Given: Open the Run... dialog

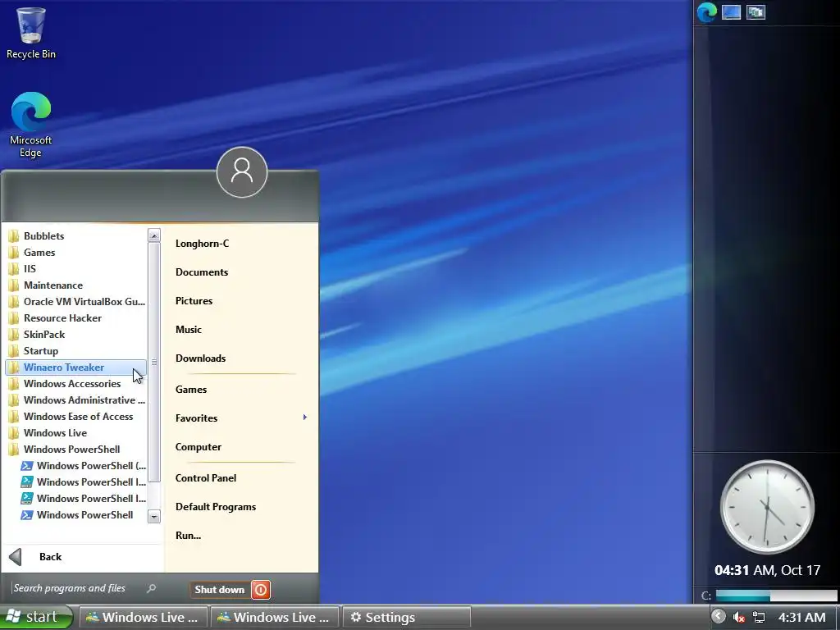Looking at the screenshot, I should [188, 535].
